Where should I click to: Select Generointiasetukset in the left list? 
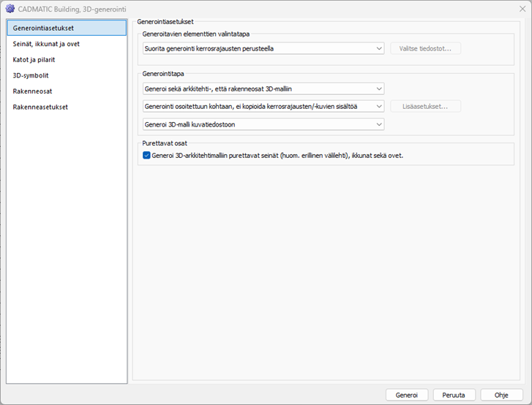pos(43,28)
